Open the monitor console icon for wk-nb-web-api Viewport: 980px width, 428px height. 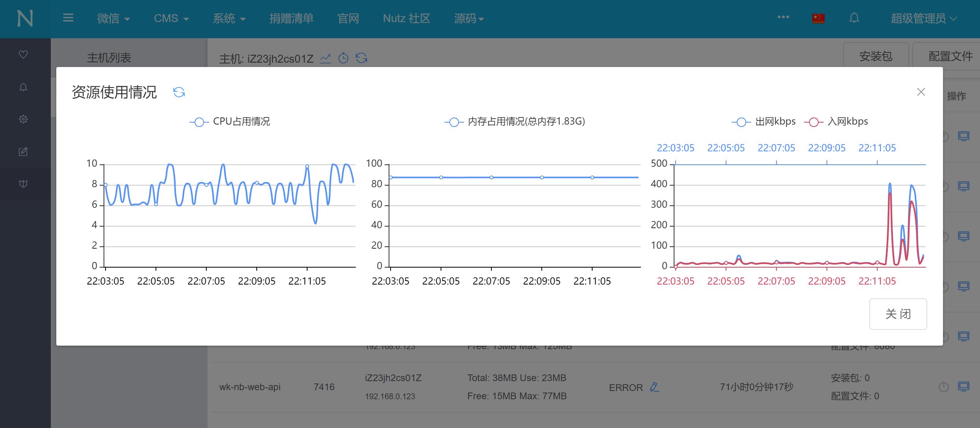(963, 387)
